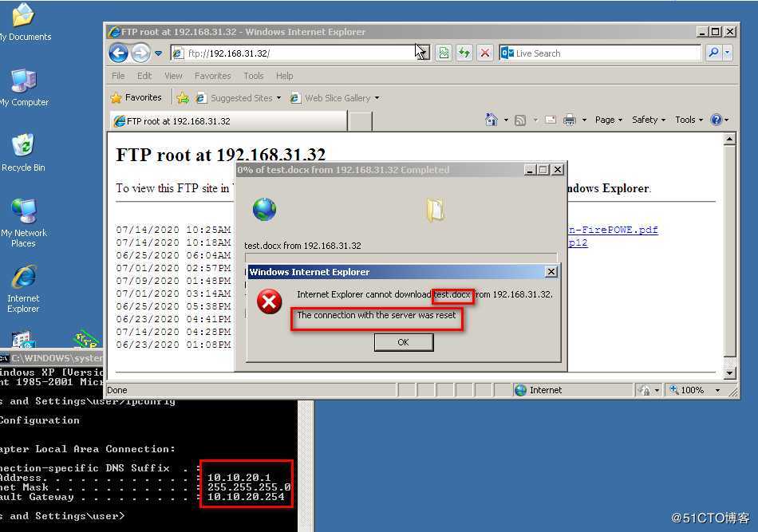
Task: Open the p12 file link
Action: coord(578,242)
